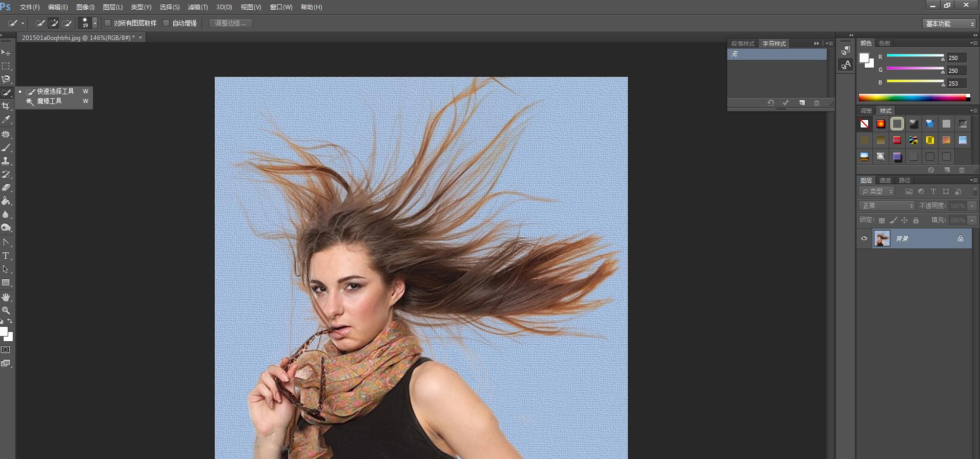Switch to the 色板 tab
This screenshot has width=980, height=459.
pyautogui.click(x=885, y=43)
